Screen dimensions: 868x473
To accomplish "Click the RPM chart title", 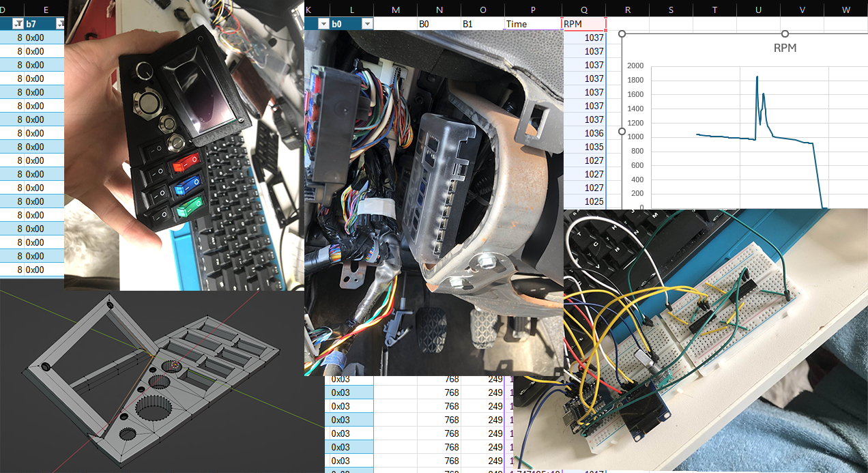I will point(785,48).
